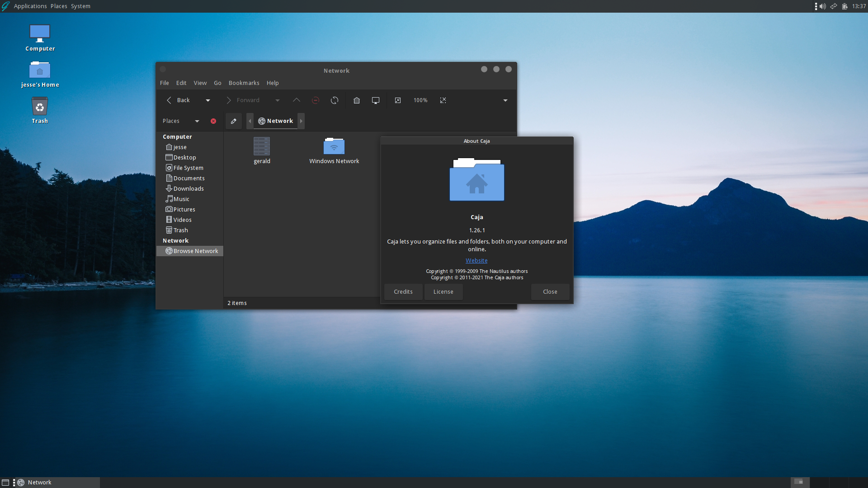Open Pictures in the sidebar
Viewport: 868px width, 488px height.
click(190, 210)
